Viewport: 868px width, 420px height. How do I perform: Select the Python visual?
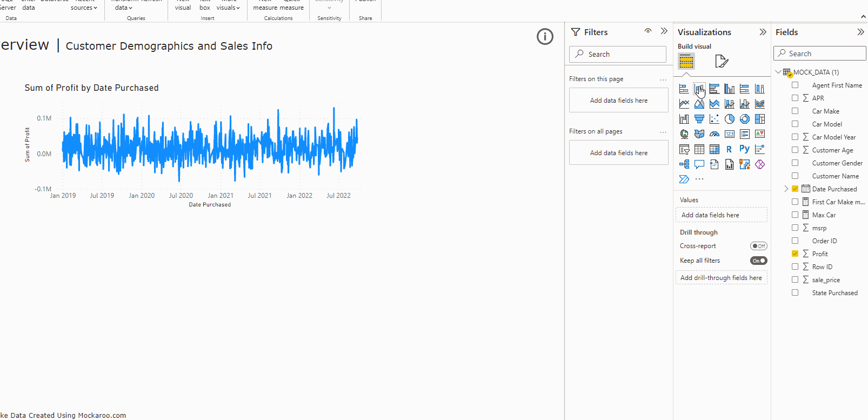coord(745,149)
